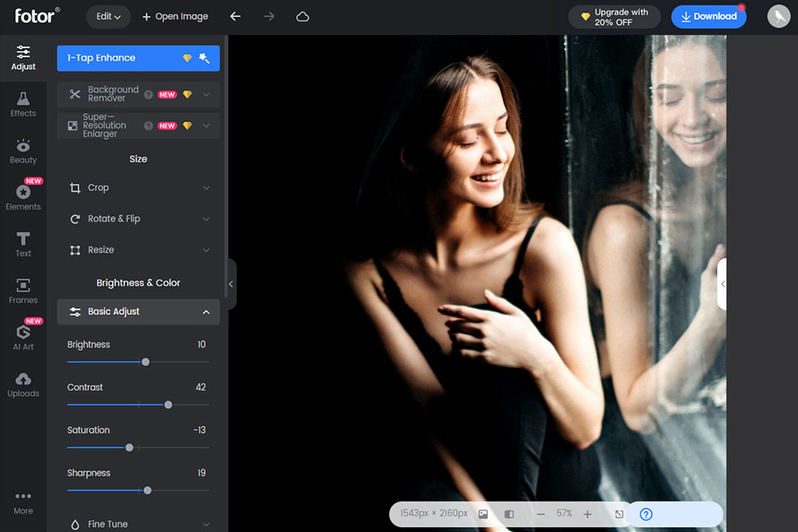This screenshot has height=532, width=798.
Task: Expand the Crop section chevron
Action: point(206,188)
